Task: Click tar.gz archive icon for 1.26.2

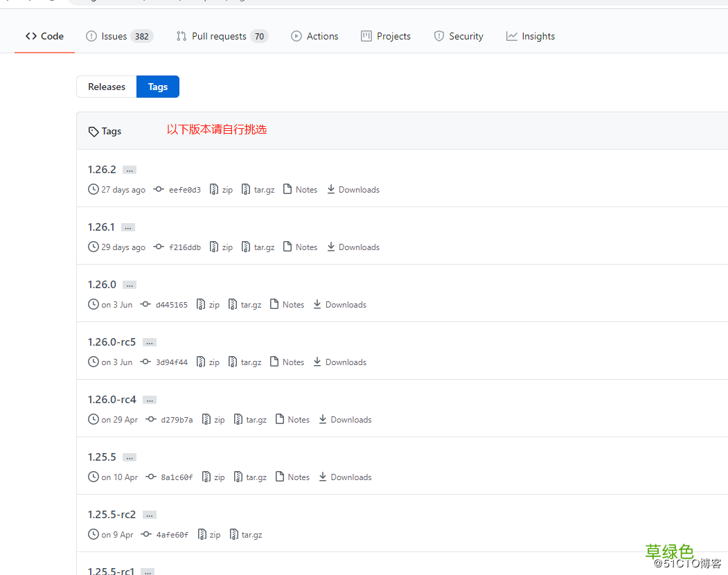Action: (x=246, y=190)
